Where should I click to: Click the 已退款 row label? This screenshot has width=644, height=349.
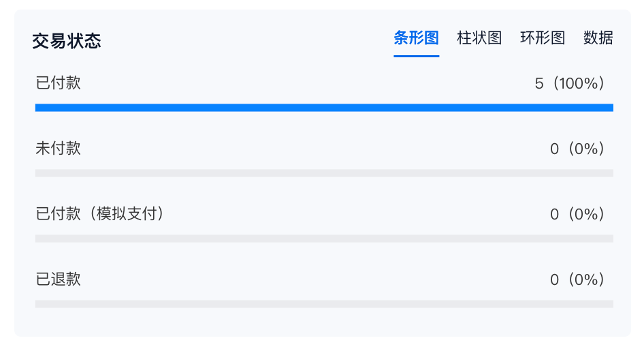point(58,279)
